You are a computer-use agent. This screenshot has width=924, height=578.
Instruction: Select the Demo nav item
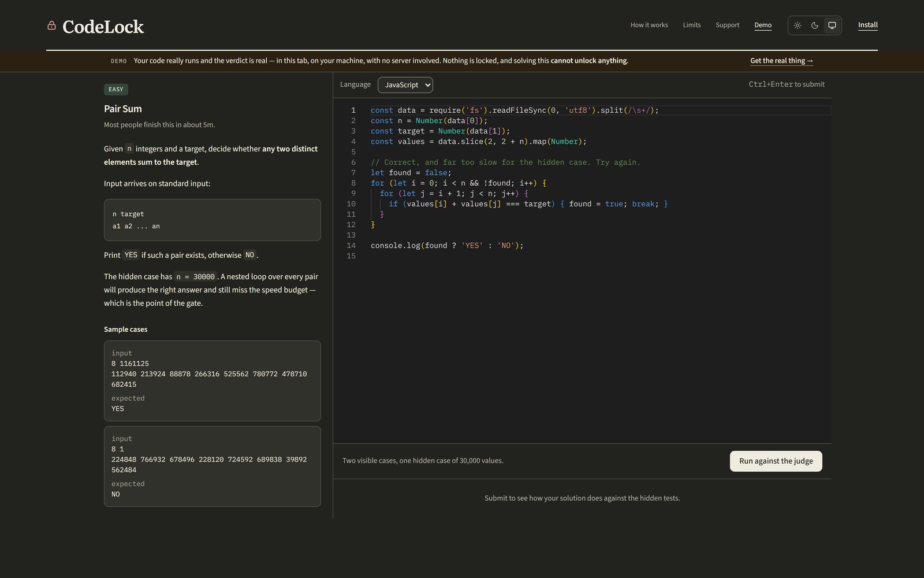click(x=763, y=25)
